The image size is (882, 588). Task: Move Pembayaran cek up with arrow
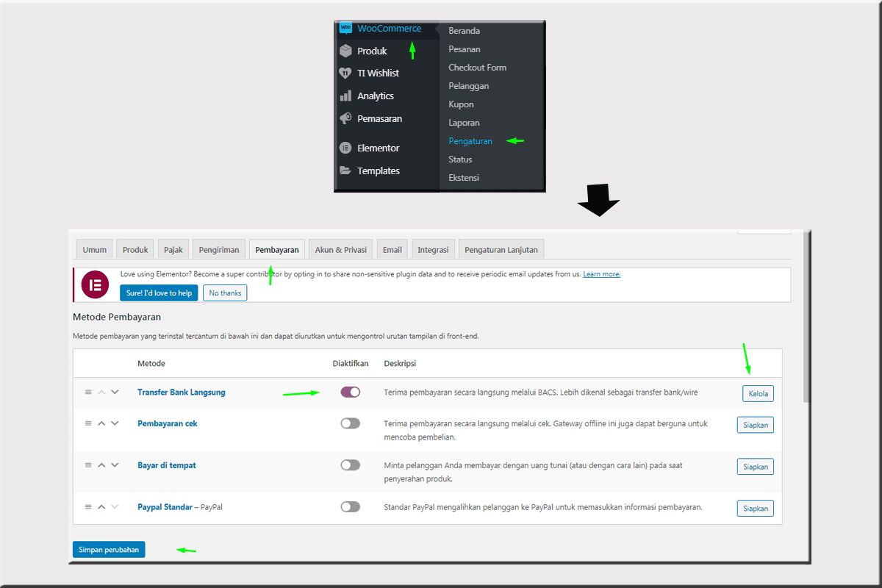pyautogui.click(x=101, y=423)
